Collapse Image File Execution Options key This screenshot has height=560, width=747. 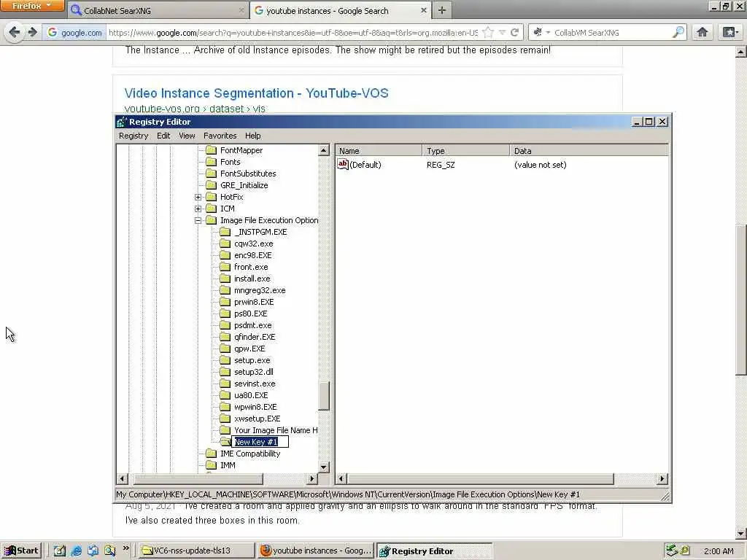pos(198,220)
